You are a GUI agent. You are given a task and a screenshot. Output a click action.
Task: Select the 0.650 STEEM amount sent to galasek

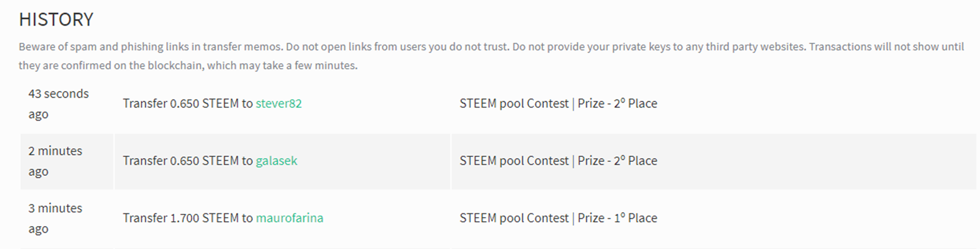(x=204, y=161)
